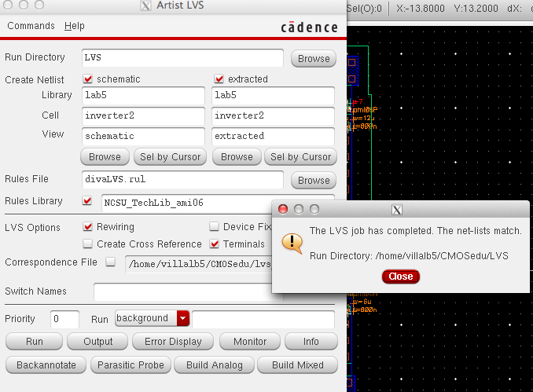Click the X11 icon in the popup title bar
Viewport: 533px width, 392px height.
coord(397,210)
